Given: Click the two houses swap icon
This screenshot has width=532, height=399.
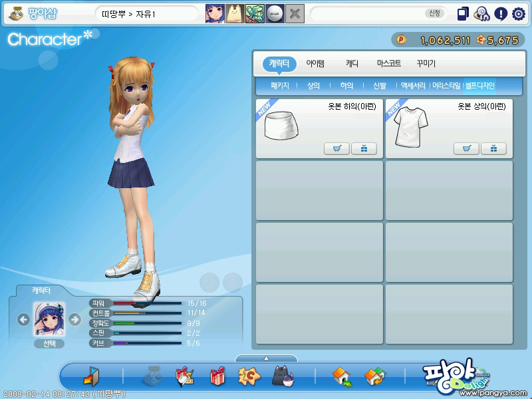Looking at the screenshot, I should pos(375,376).
